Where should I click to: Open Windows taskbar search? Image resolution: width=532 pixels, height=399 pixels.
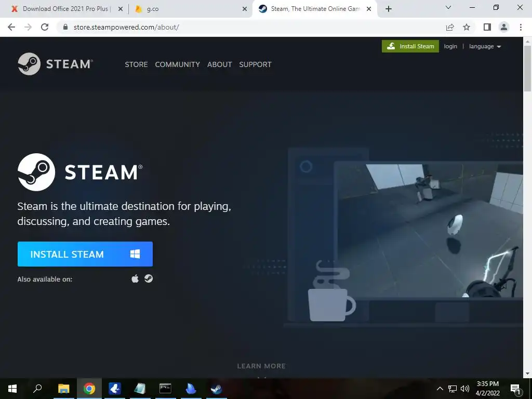37,389
